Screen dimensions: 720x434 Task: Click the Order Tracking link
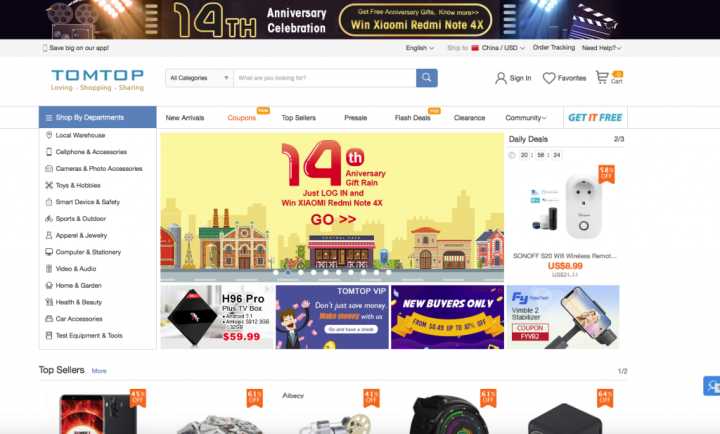click(x=554, y=47)
